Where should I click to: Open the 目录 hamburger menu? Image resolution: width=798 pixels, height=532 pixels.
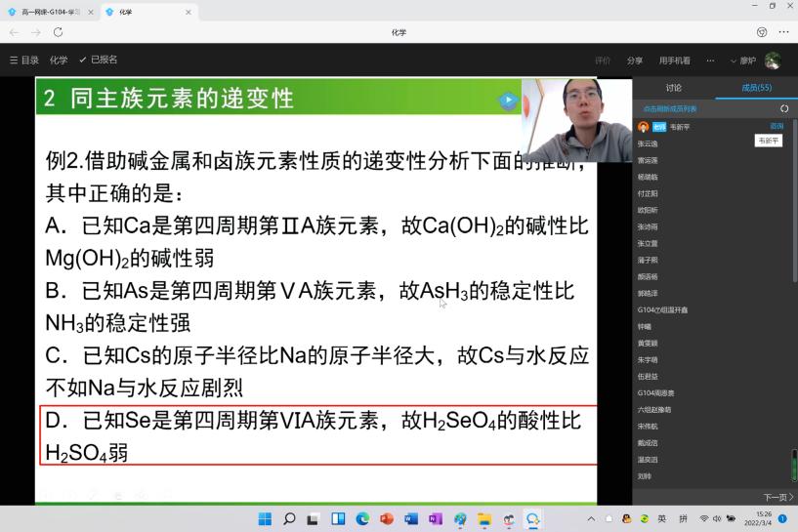click(x=24, y=60)
